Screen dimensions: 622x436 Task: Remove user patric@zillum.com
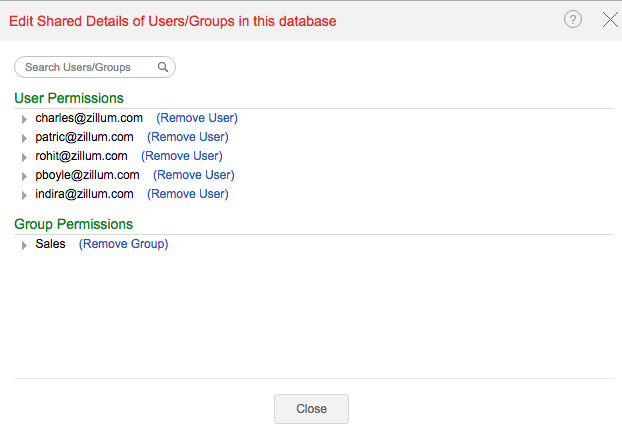pos(188,137)
